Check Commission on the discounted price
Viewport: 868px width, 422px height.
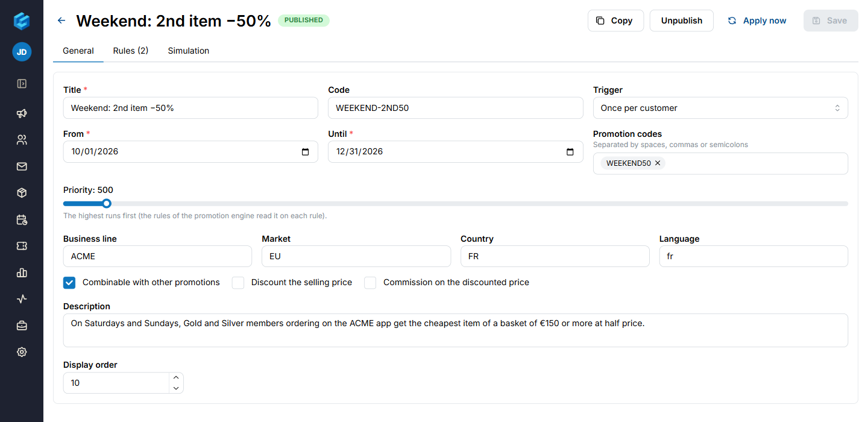[370, 283]
